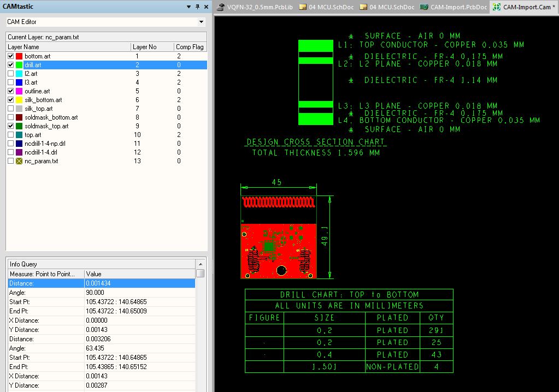Image resolution: width=559 pixels, height=392 pixels.
Task: Select highlighted Distance row 0.001434
Action: [x=102, y=283]
